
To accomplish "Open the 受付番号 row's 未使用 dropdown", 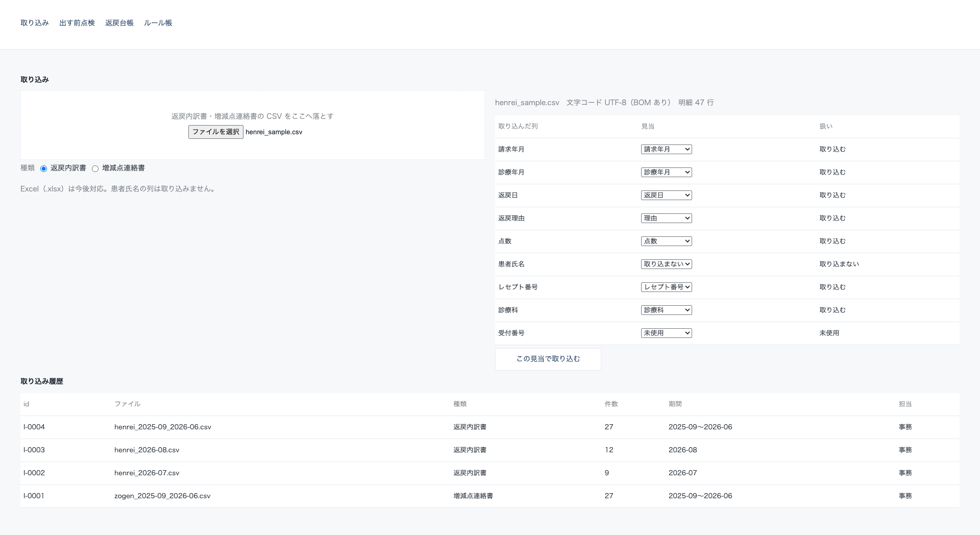I will (667, 333).
